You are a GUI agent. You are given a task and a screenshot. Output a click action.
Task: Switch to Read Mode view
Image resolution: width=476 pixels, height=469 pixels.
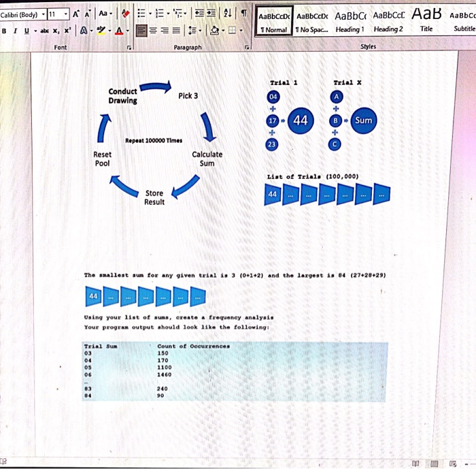point(415,464)
